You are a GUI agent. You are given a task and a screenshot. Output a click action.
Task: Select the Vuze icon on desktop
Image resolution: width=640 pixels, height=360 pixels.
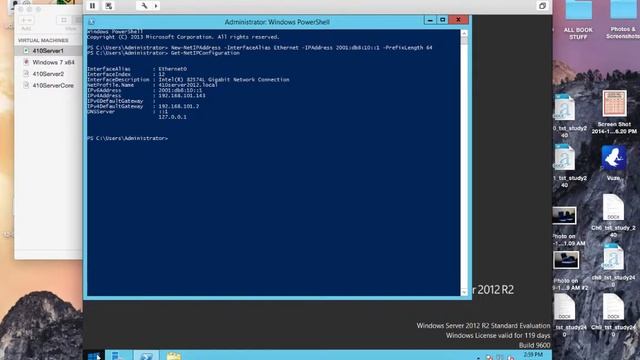click(x=613, y=163)
